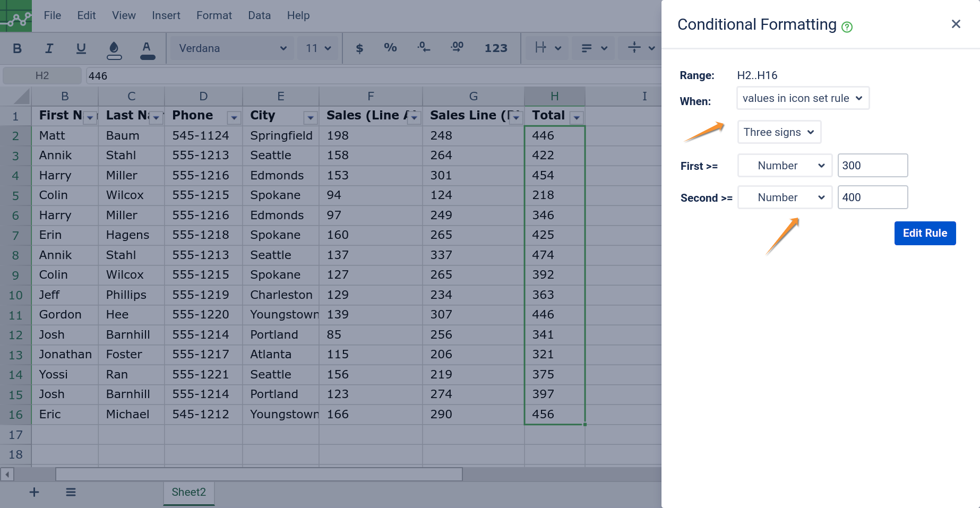Increase decimal places
Viewport: 980px width, 508px height.
[457, 48]
